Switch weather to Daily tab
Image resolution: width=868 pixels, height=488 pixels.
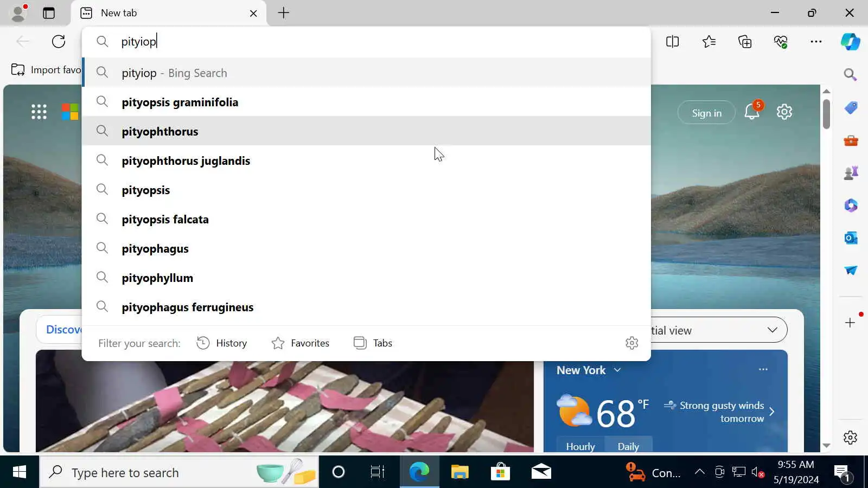click(628, 446)
